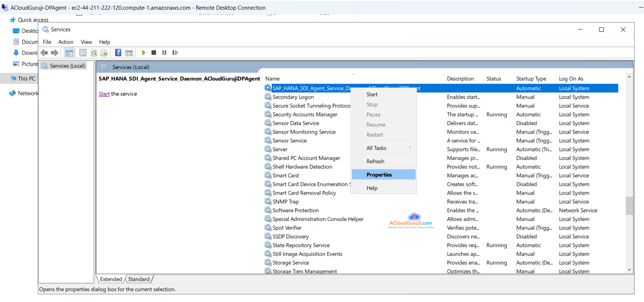Toggle Show/Hide Console Tree icon
This screenshot has width=644, height=302.
click(69, 53)
